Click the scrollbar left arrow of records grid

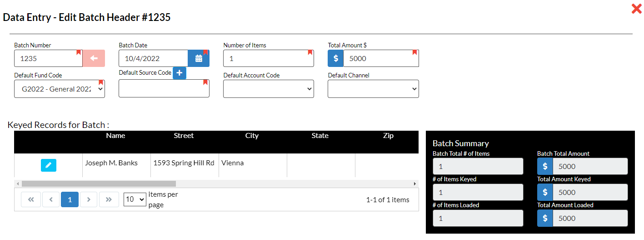click(x=18, y=184)
